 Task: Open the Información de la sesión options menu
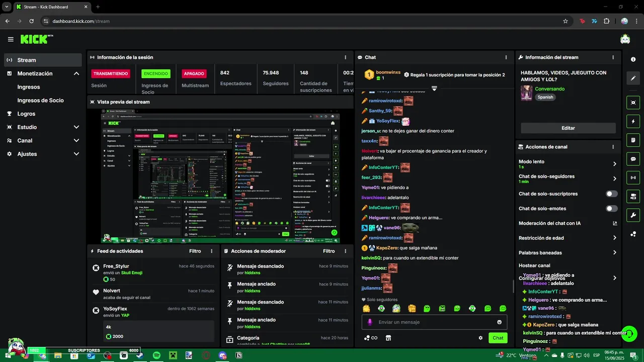[x=345, y=57]
